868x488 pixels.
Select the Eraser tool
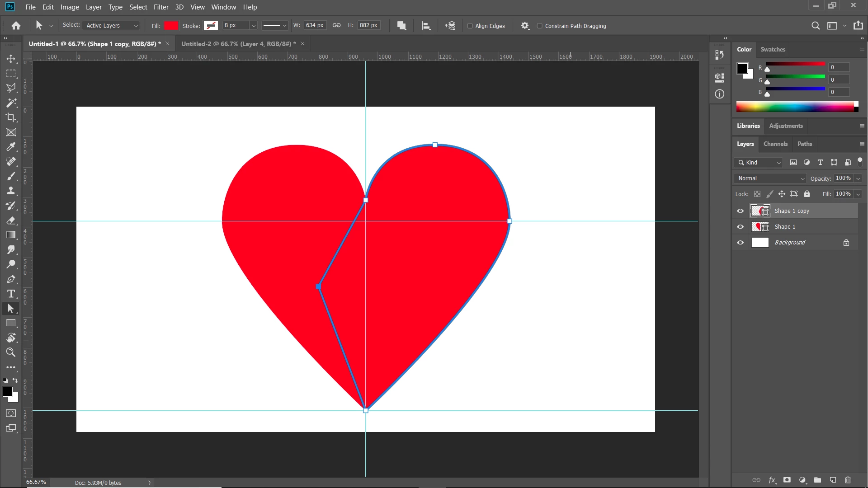pos(11,221)
